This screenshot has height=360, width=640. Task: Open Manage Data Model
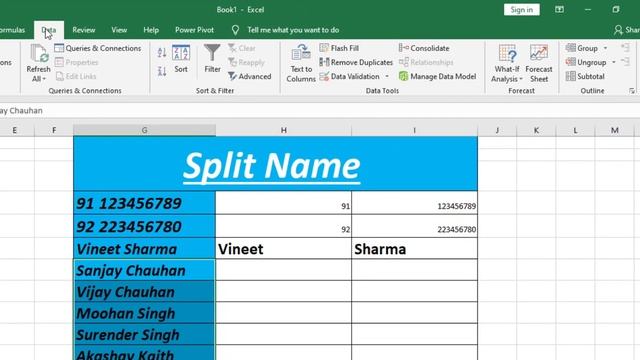coord(438,76)
